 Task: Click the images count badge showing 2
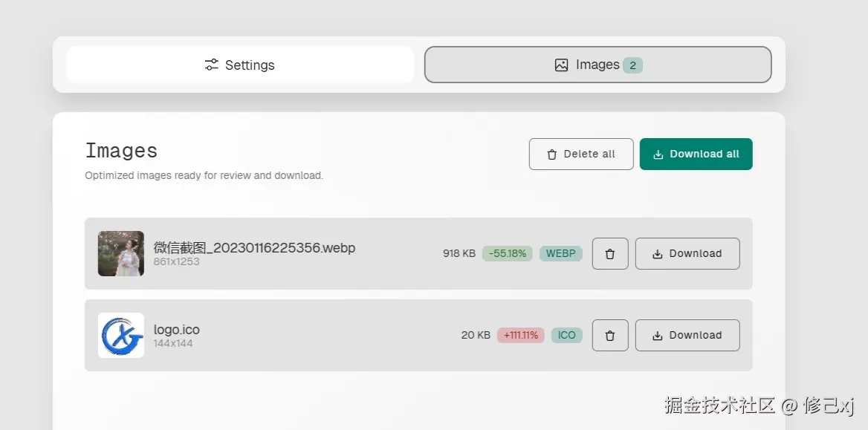tap(632, 65)
